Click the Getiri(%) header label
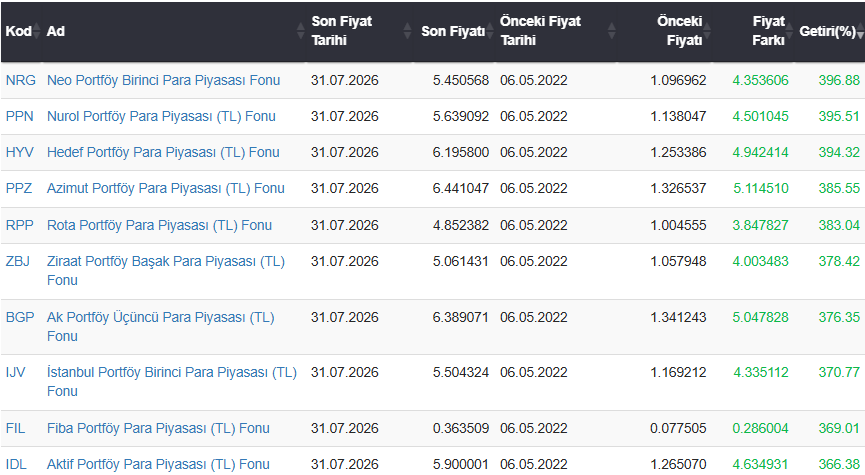The width and height of the screenshot is (865, 475). click(x=827, y=31)
